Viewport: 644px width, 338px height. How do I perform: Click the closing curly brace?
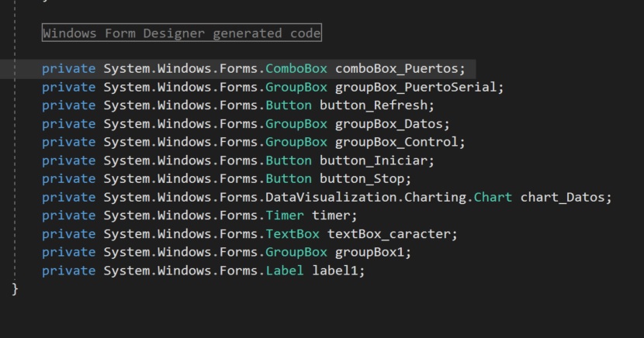click(15, 288)
